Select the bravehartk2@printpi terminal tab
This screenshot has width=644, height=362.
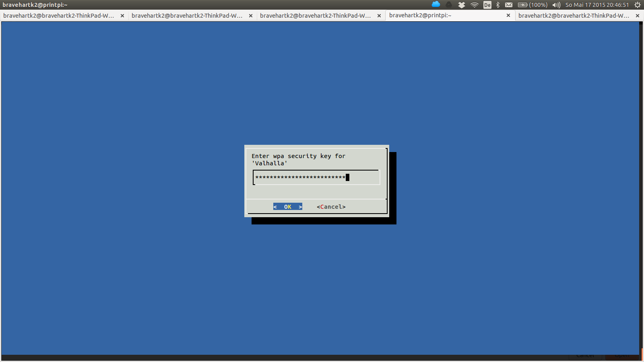click(x=420, y=15)
